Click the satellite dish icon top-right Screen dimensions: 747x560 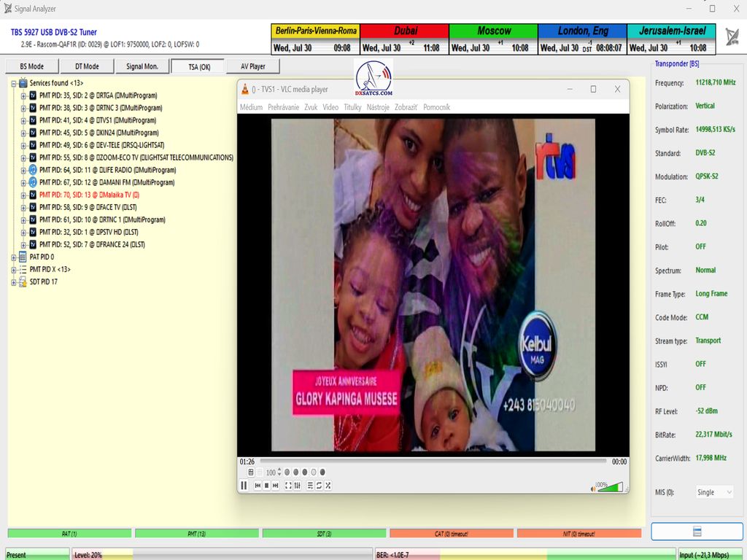tap(731, 36)
